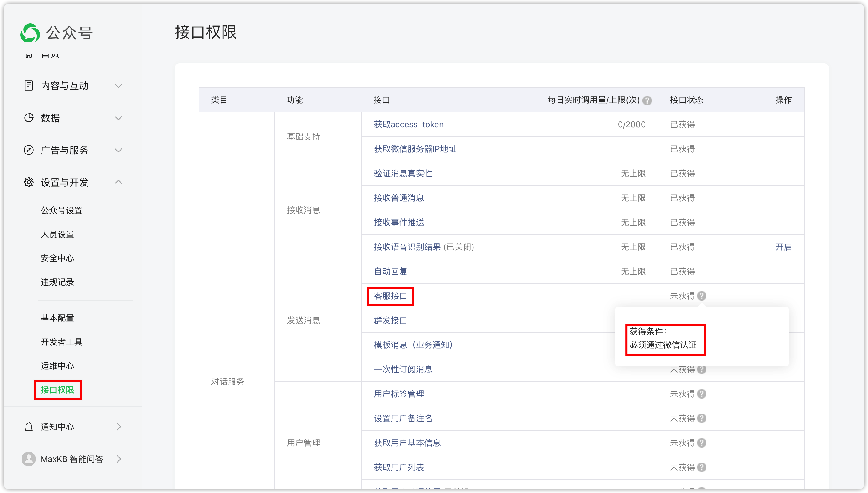Viewport: 868px width, 493px height.
Task: Click the 通知中心 bell icon
Action: [29, 427]
